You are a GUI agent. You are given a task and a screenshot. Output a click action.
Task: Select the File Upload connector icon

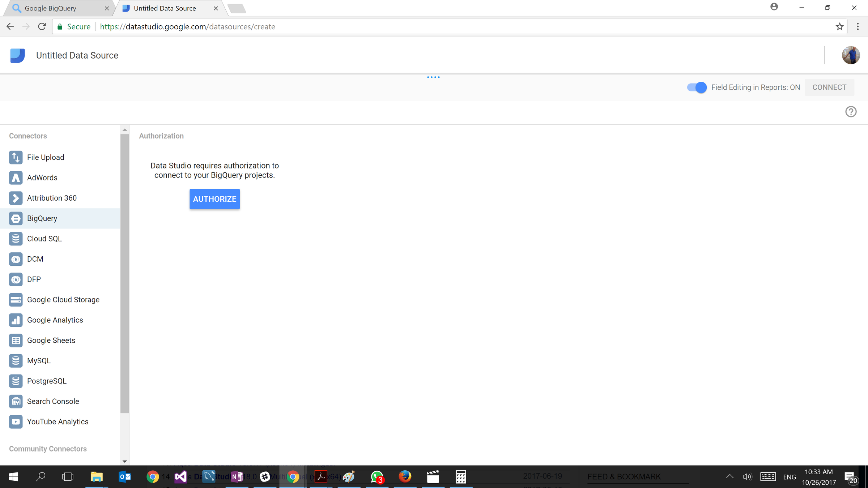[16, 157]
